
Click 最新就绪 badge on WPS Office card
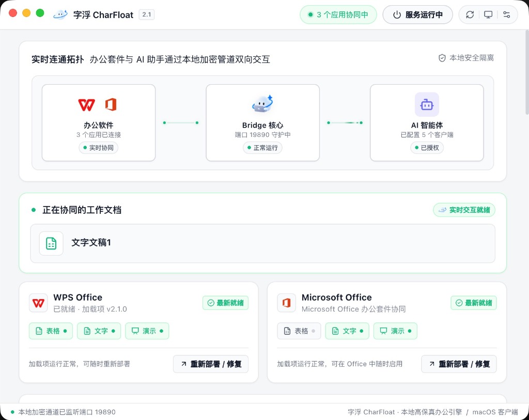click(225, 303)
